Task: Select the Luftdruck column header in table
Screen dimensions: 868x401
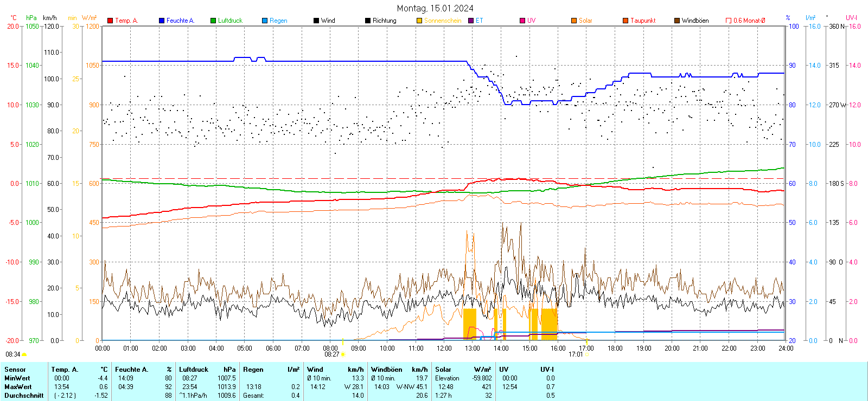Action: click(194, 370)
